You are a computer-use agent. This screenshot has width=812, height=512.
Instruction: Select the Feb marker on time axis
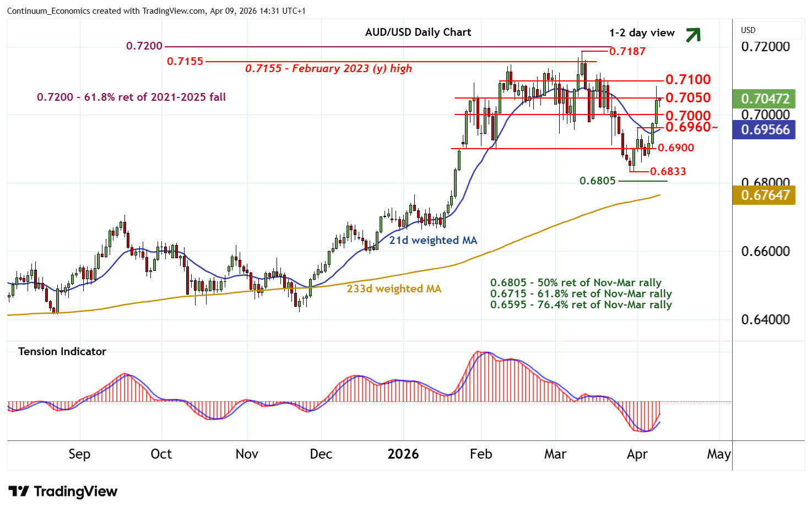point(481,454)
